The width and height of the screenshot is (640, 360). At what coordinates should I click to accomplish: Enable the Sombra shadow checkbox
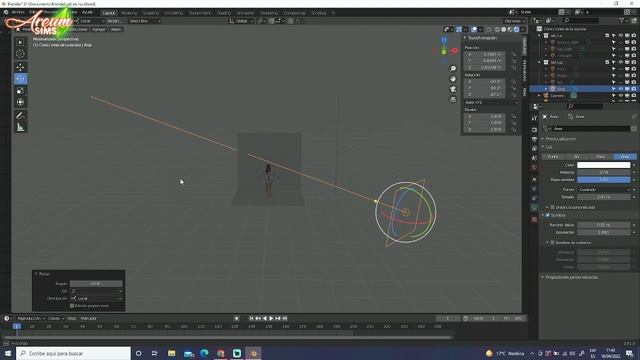pyautogui.click(x=548, y=215)
